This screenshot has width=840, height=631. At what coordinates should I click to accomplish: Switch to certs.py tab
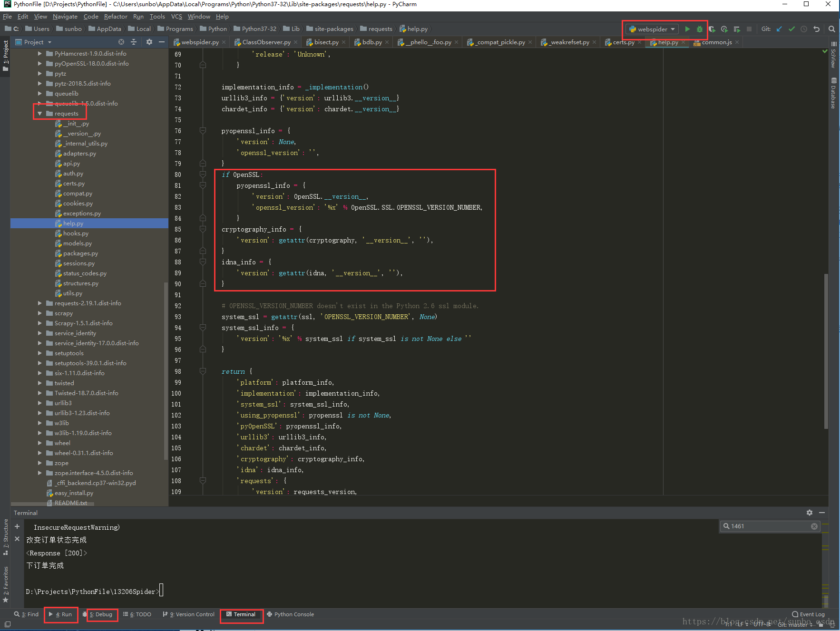click(624, 42)
